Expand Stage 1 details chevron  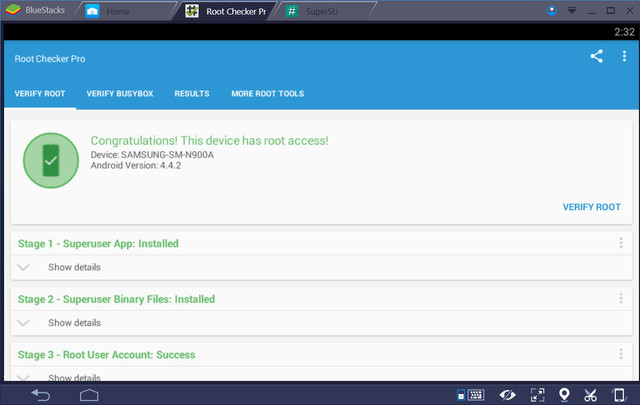(24, 267)
